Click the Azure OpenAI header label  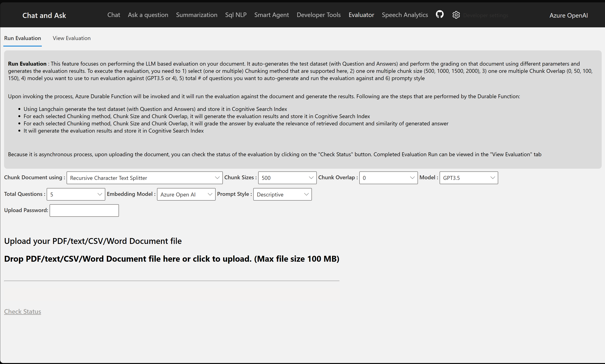pyautogui.click(x=568, y=15)
